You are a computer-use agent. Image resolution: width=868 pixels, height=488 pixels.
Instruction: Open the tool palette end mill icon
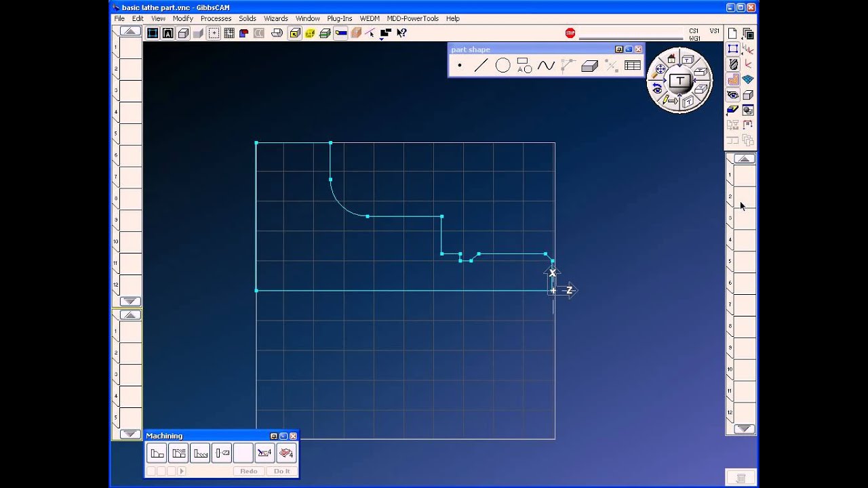click(733, 64)
